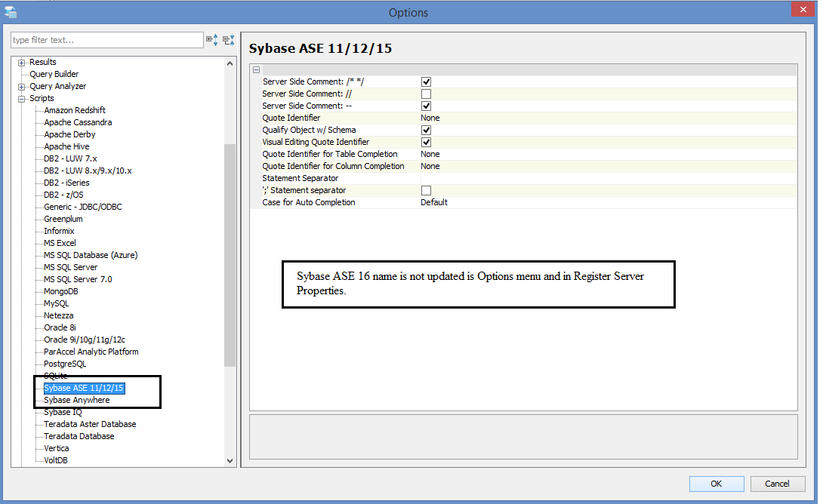Select DB2 - LUW 7.x entry
Screen dimensions: 823x504
[70, 158]
